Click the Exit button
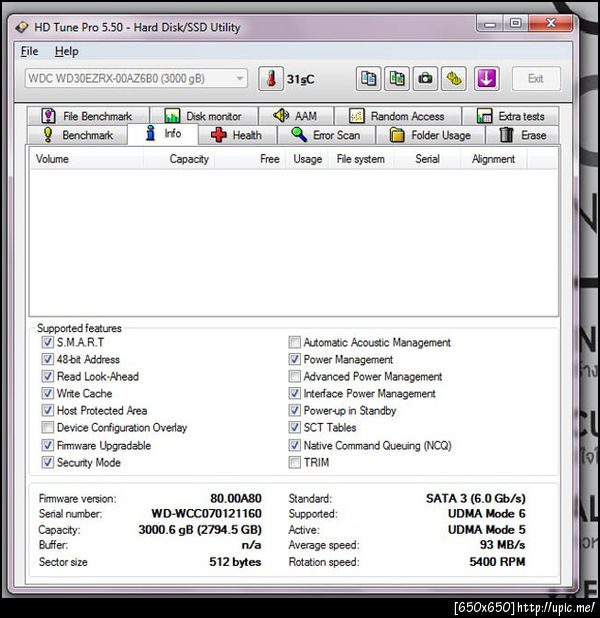The height and width of the screenshot is (618, 600). (x=536, y=78)
